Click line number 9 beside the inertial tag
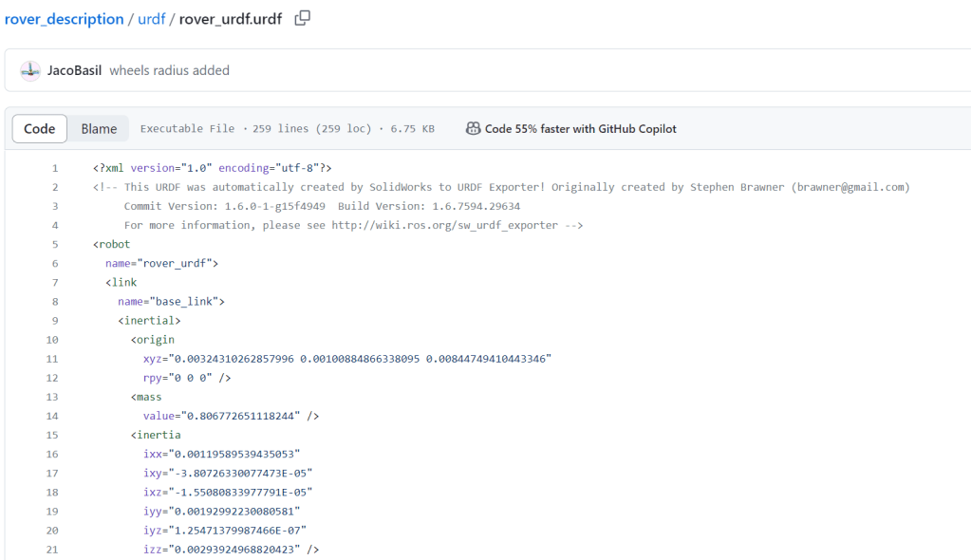 [55, 320]
